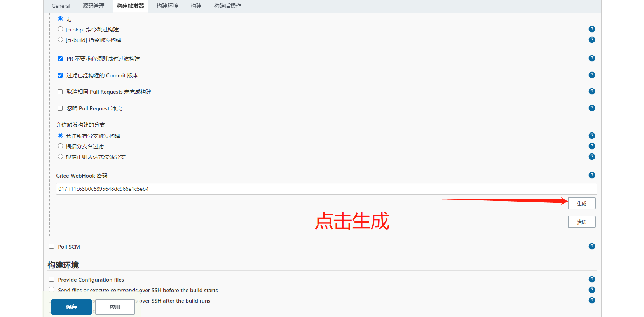View help for 取消相同 Pull Requests 未完成构建

tap(592, 91)
